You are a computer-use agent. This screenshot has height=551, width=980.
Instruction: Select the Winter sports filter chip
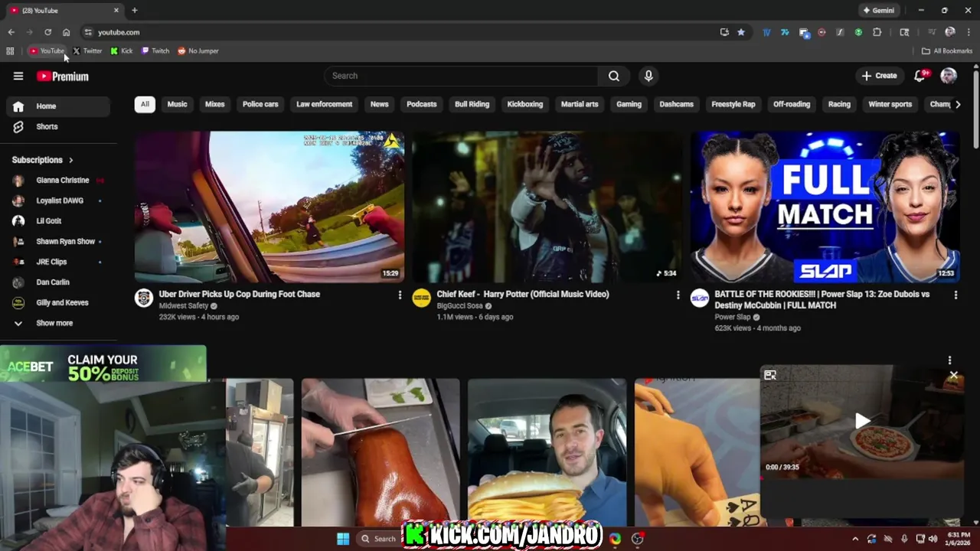coord(890,104)
